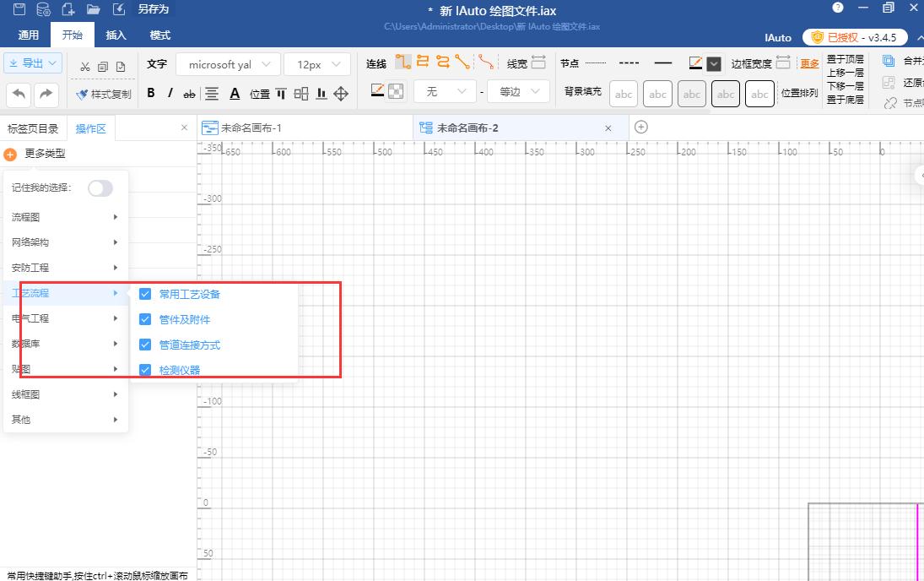Toggle strikethrough text formatting
Image resolution: width=924 pixels, height=581 pixels.
pos(189,94)
